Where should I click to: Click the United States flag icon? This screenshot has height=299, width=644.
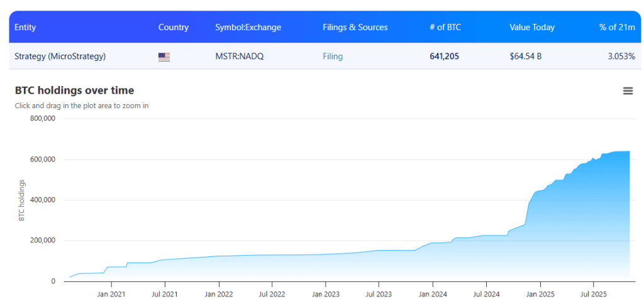point(164,57)
